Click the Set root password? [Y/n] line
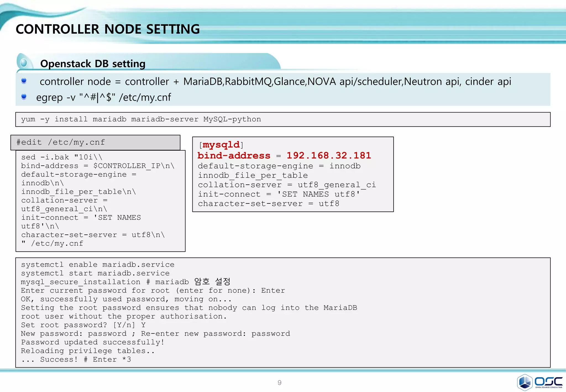 coord(83,325)
